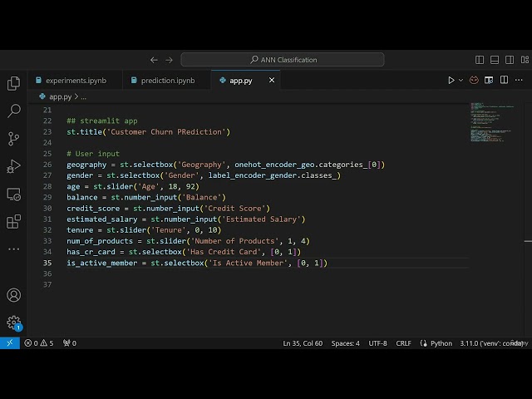Open the Search view icon

coord(13,111)
